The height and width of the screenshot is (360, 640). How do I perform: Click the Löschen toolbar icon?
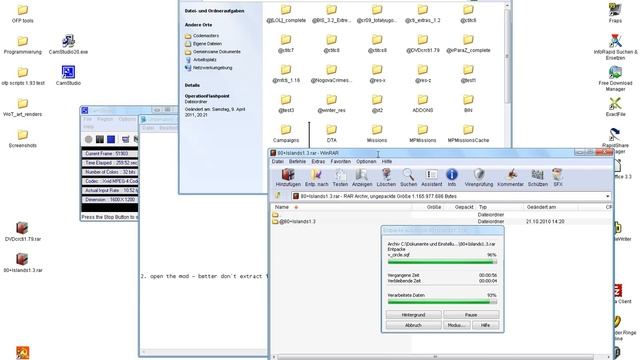point(386,178)
